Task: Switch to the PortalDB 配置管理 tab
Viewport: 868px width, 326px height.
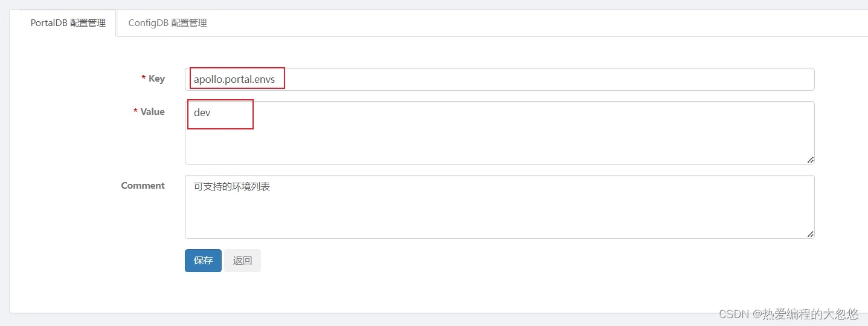Action: 68,23
